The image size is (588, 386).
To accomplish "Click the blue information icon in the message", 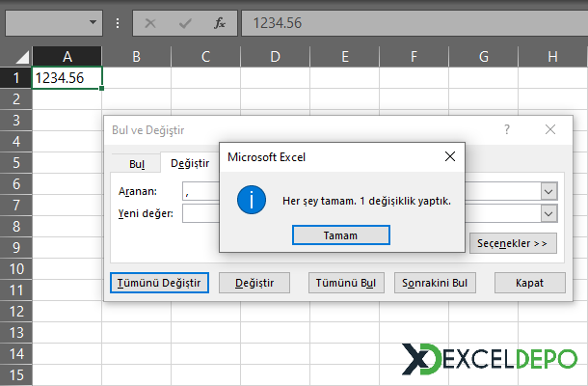I will coord(252,200).
